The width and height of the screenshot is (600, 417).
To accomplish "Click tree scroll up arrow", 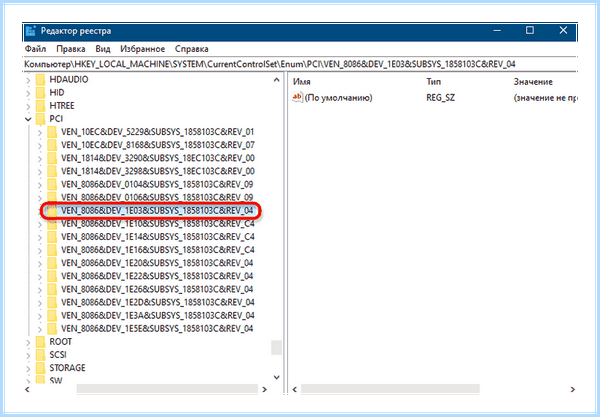I will point(276,80).
